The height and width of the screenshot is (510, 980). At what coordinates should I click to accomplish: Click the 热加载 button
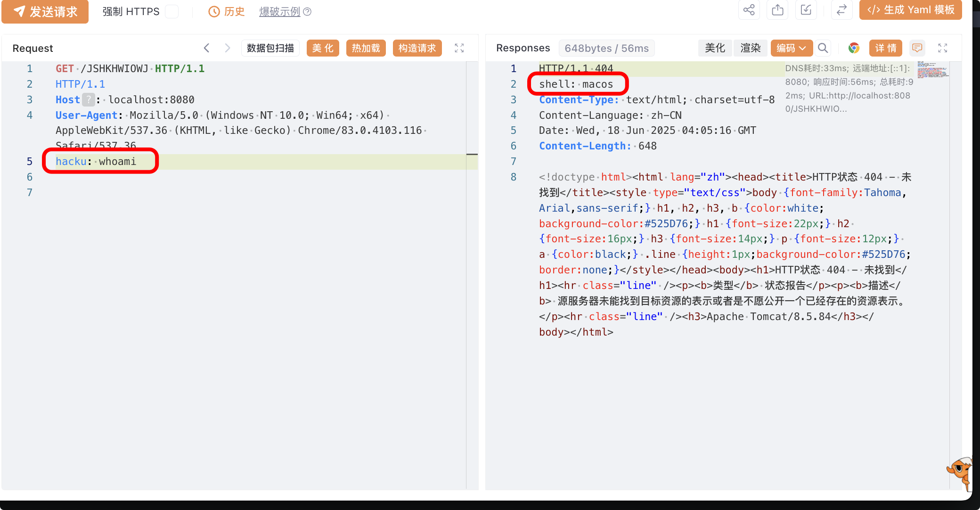pyautogui.click(x=366, y=48)
